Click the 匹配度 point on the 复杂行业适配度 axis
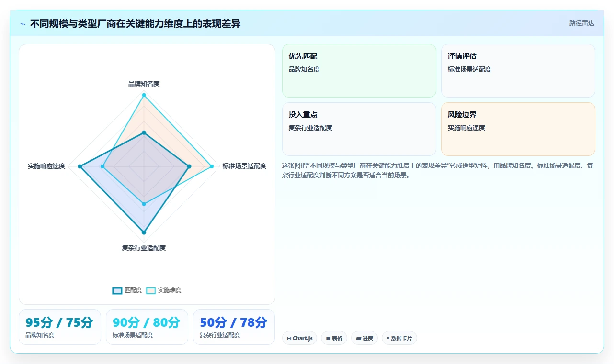Image resolution: width=614 pixels, height=364 pixels. click(144, 232)
